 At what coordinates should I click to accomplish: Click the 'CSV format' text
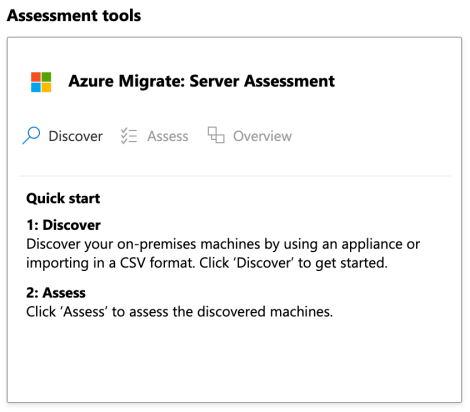click(x=157, y=263)
